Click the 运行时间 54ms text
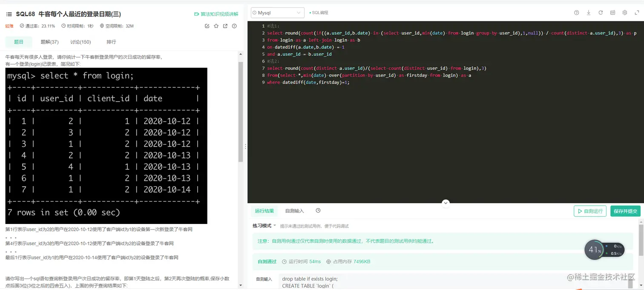 pyautogui.click(x=302, y=261)
